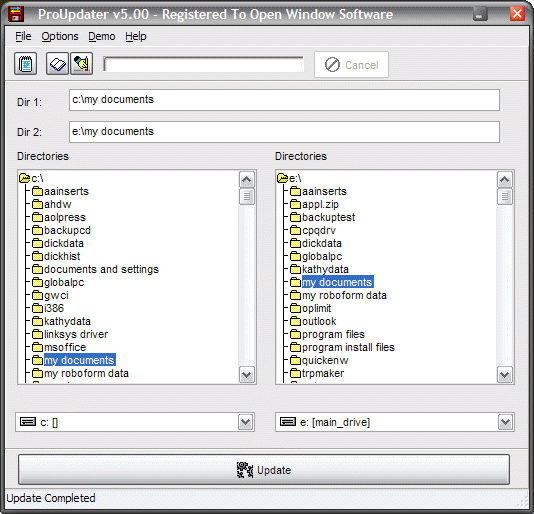Viewport: 534px width, 514px height.
Task: Select my roboform data in the left c: tree
Action: coord(80,373)
